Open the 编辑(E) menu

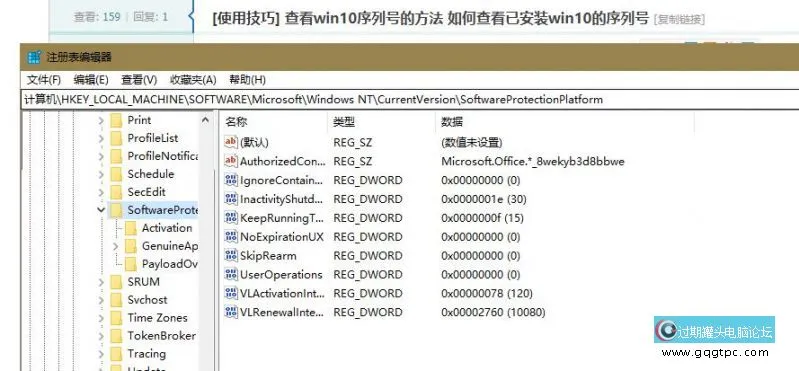(x=91, y=80)
